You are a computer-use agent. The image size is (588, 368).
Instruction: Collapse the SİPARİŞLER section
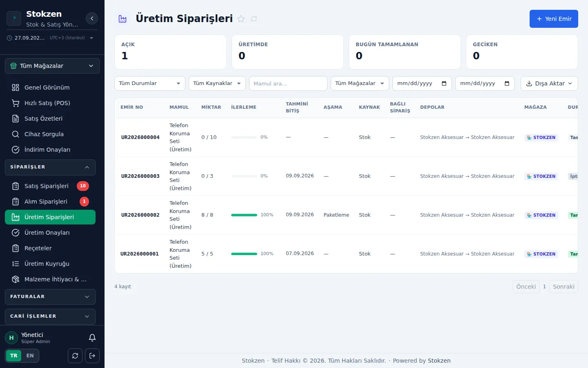[50, 167]
